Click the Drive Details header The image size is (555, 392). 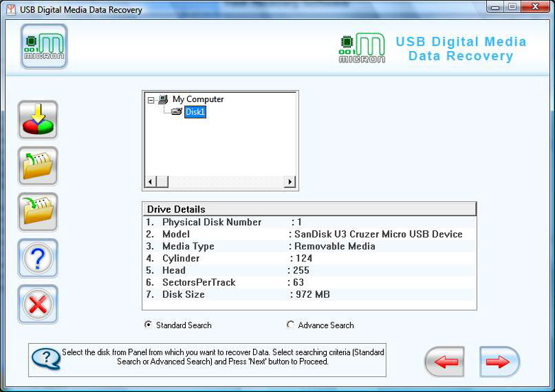pyautogui.click(x=310, y=209)
